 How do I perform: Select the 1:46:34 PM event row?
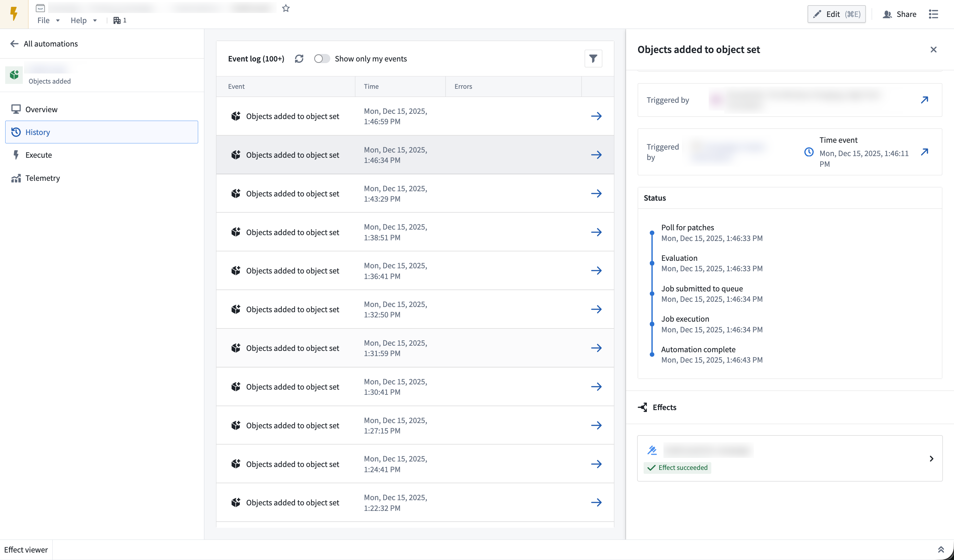(415, 155)
